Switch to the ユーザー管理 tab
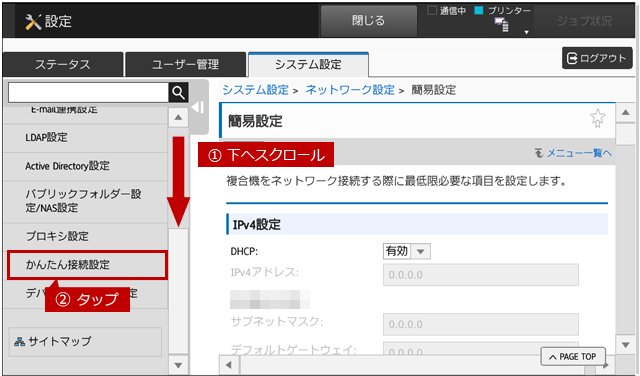 (186, 65)
